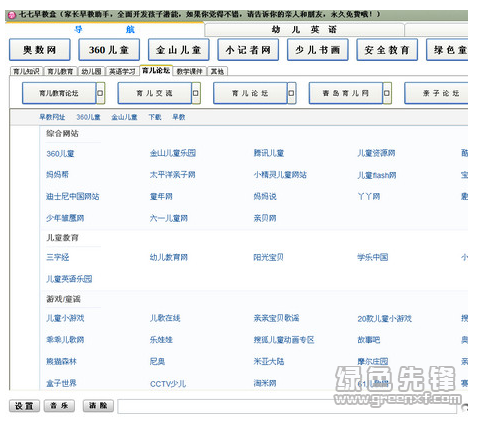Open the 太平洋亲子网 link
This screenshot has width=483, height=424.
point(173,175)
